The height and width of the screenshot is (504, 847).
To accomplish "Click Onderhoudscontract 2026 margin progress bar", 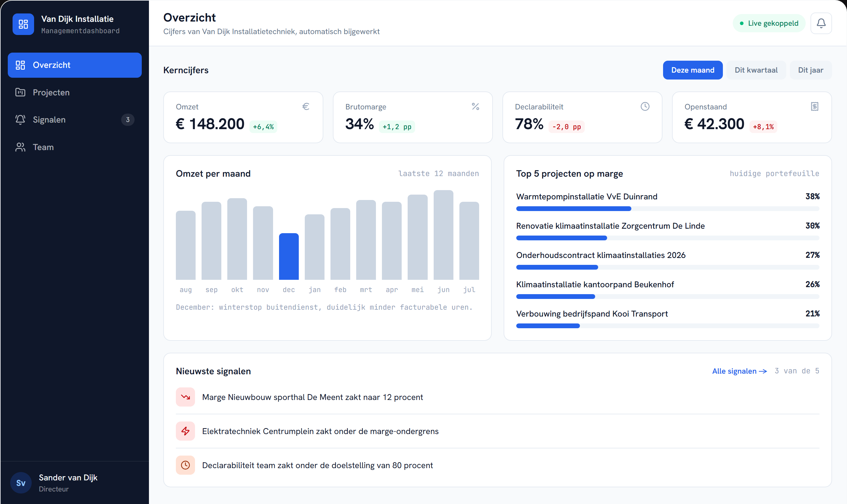I will pyautogui.click(x=668, y=267).
